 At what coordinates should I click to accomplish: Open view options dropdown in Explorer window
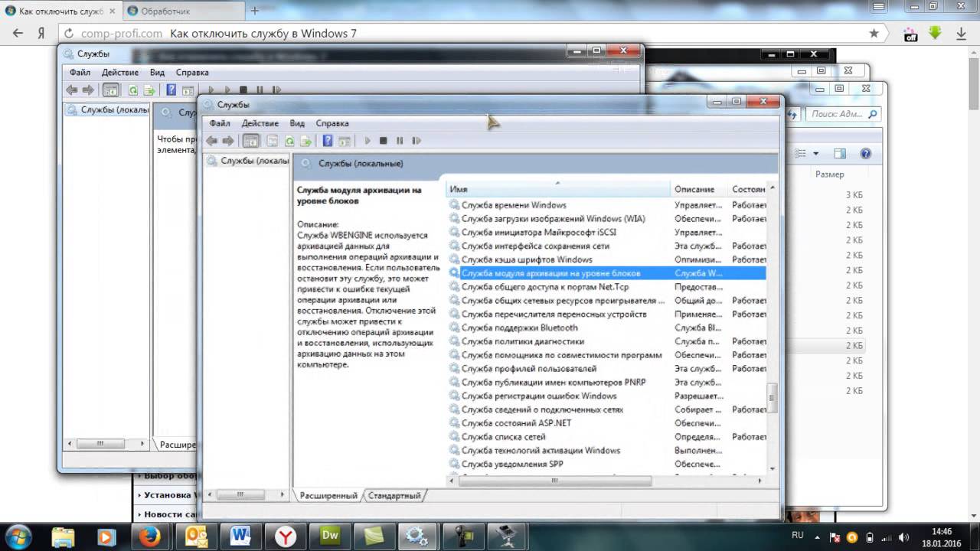815,154
